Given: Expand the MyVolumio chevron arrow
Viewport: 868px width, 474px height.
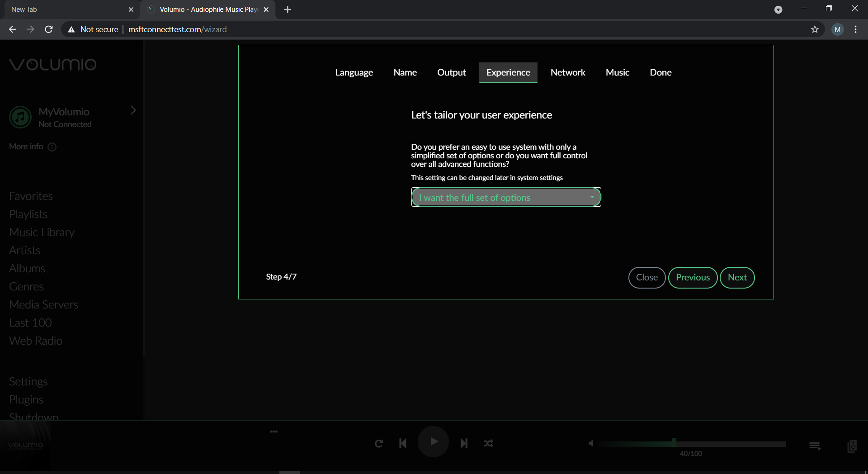Looking at the screenshot, I should click(133, 110).
